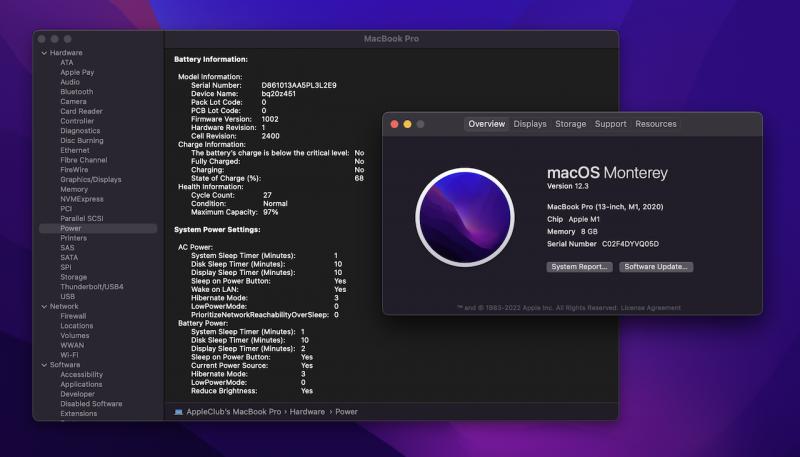Click the laptop icon in path bar
This screenshot has width=800, height=457.
[179, 412]
